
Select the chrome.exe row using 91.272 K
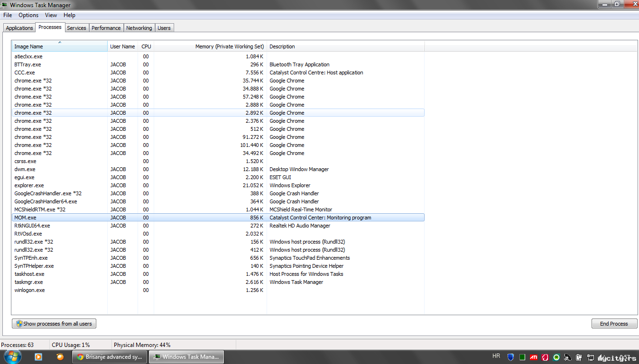click(218, 137)
